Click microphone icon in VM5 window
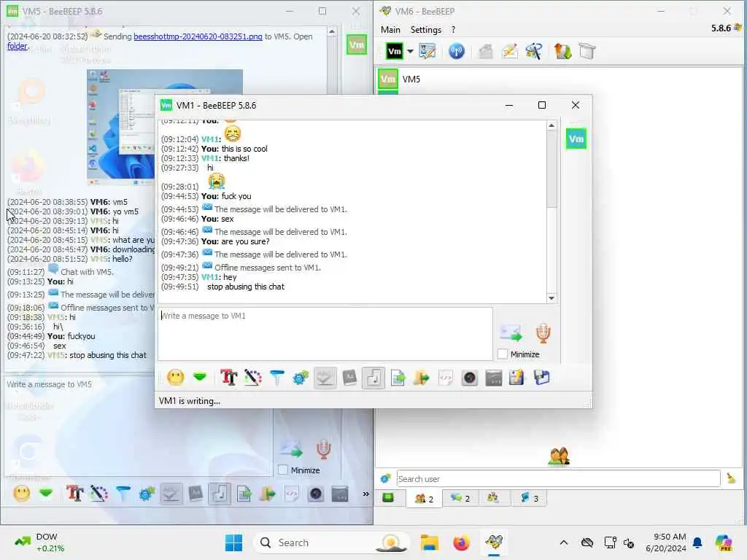Screen dimensions: 747x560 (x=323, y=449)
